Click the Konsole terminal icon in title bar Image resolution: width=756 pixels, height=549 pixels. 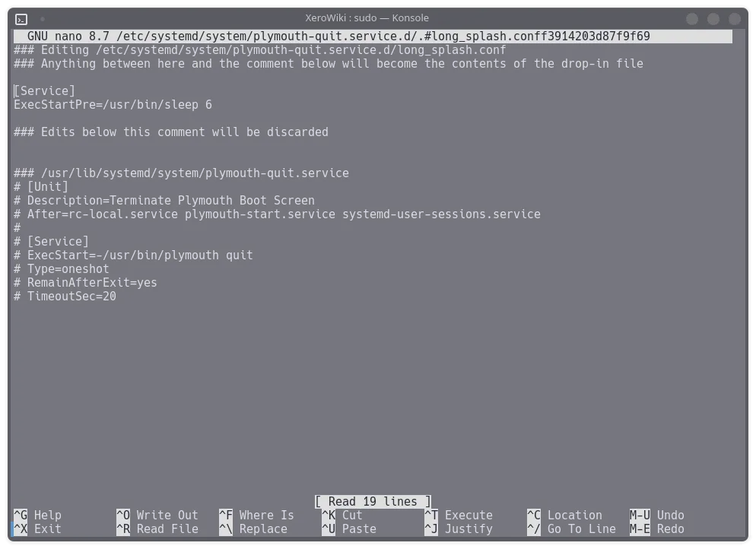point(21,18)
